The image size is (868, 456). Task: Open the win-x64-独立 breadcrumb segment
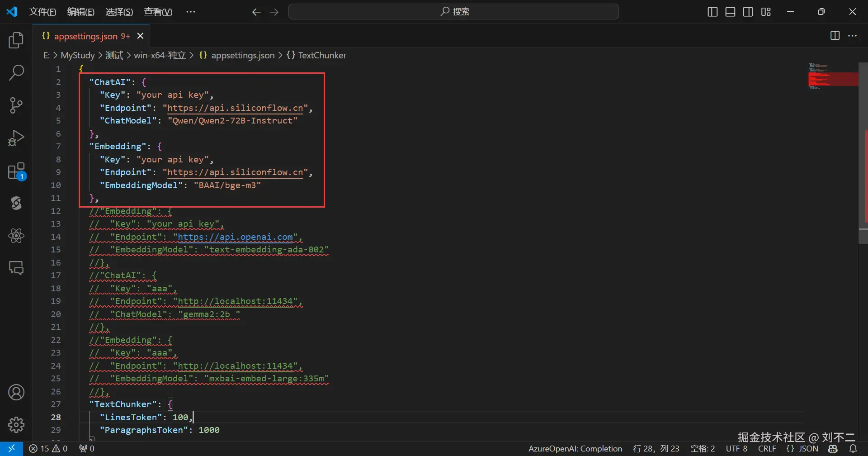(160, 55)
